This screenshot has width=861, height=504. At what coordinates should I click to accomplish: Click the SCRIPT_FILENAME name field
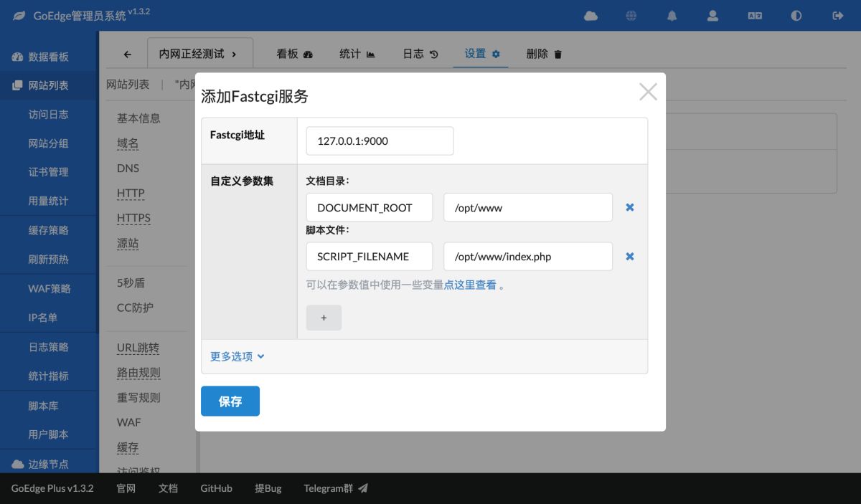coord(370,257)
